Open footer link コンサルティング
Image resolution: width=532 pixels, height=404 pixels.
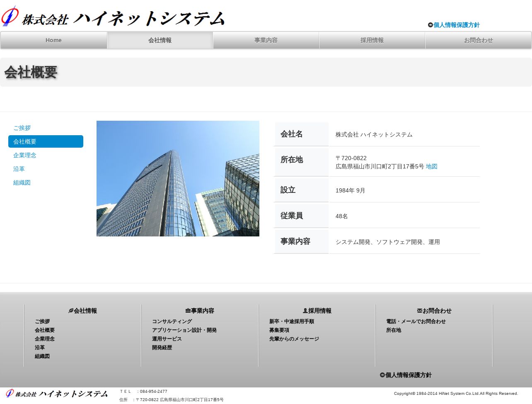pyautogui.click(x=172, y=321)
